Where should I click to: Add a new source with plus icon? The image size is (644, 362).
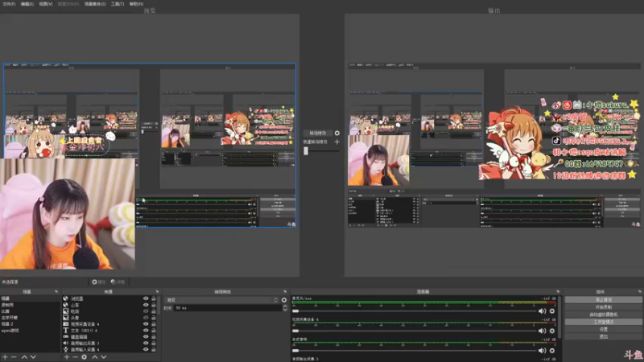tap(67, 357)
